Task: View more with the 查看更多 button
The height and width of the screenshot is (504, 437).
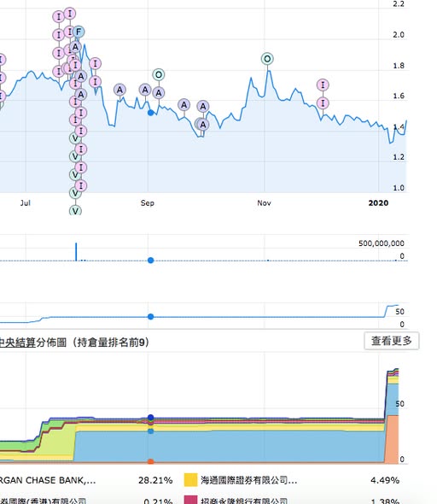Action: tap(392, 341)
